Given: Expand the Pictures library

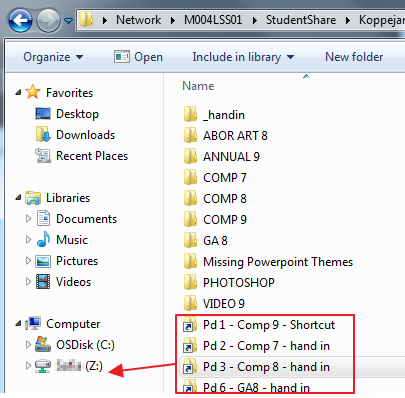Looking at the screenshot, I should [28, 261].
